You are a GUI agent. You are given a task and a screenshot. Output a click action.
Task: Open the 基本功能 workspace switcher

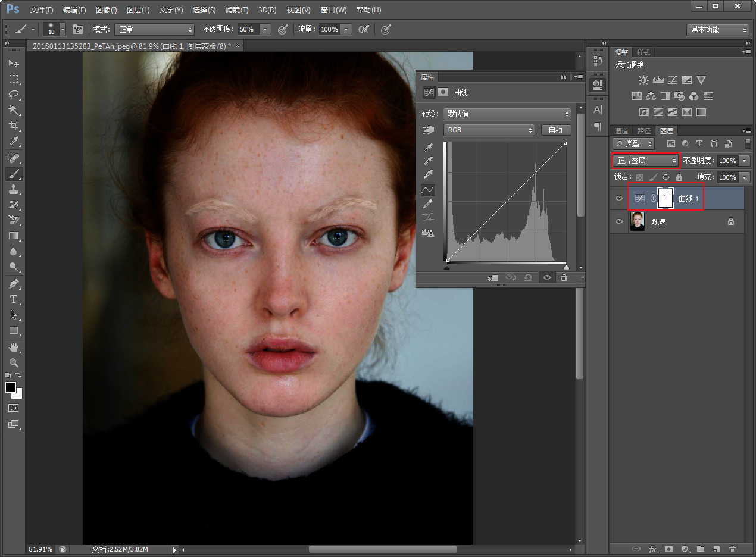(717, 30)
